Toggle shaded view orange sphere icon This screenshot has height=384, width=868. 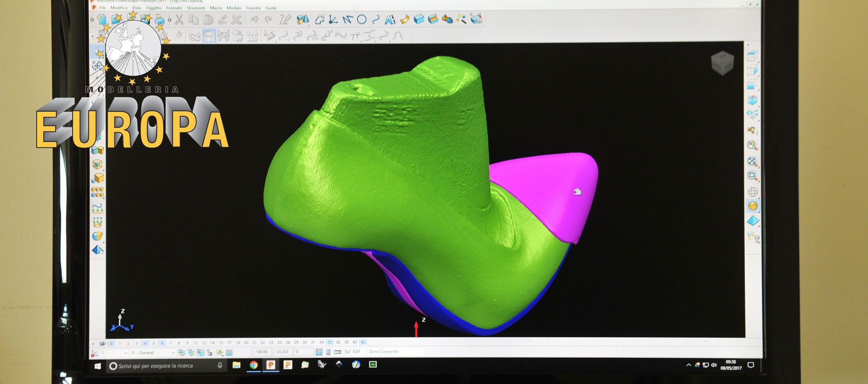753,206
